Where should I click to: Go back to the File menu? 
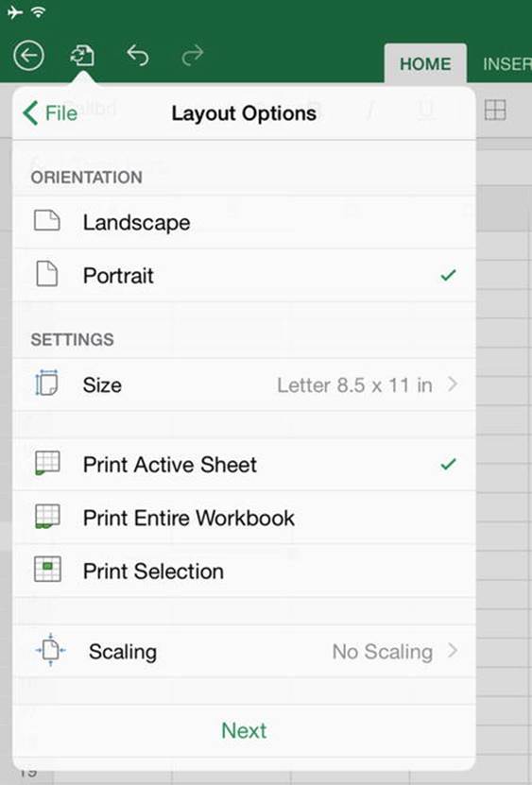pyautogui.click(x=50, y=112)
